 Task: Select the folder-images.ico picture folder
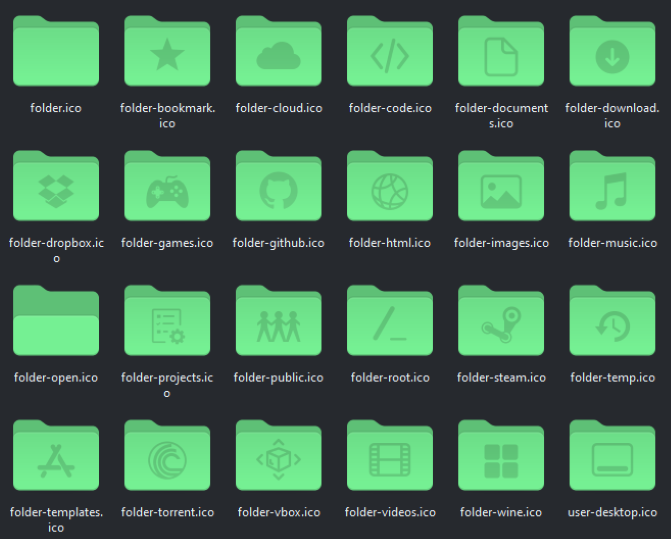tap(501, 189)
